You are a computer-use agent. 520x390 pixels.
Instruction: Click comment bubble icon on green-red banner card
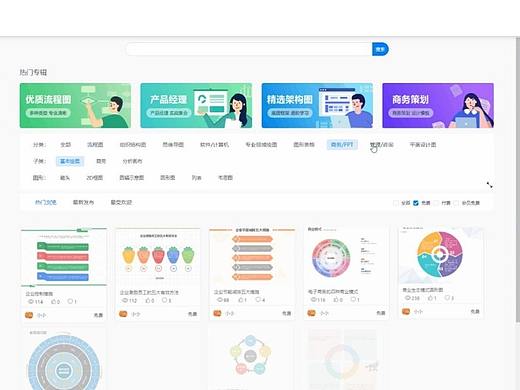point(70,301)
